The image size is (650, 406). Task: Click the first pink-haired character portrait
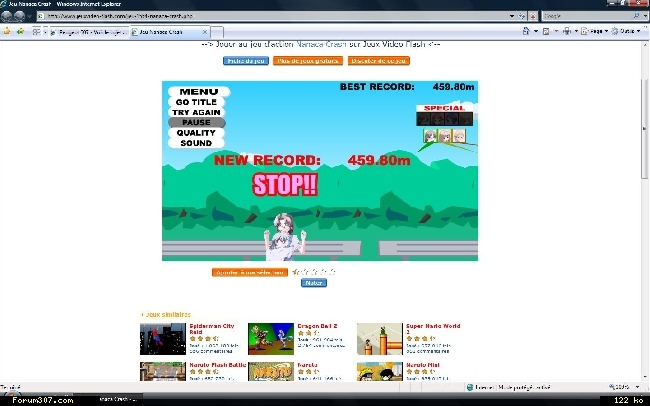(430, 136)
